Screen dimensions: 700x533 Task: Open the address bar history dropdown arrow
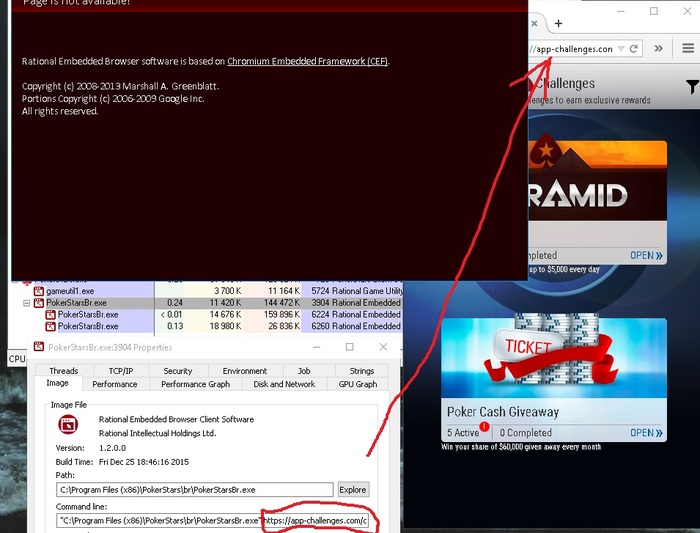coord(621,49)
